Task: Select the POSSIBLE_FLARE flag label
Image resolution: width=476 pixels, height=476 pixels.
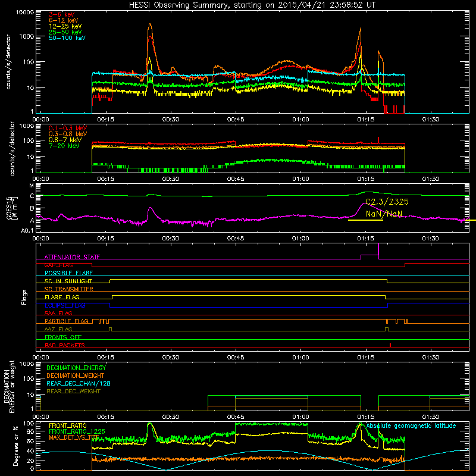Action: [x=68, y=273]
